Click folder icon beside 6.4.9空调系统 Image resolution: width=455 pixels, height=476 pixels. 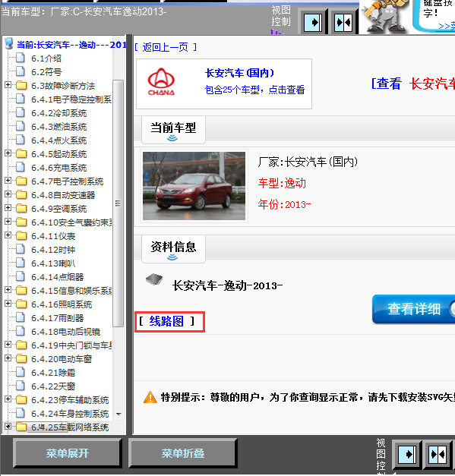tap(21, 208)
